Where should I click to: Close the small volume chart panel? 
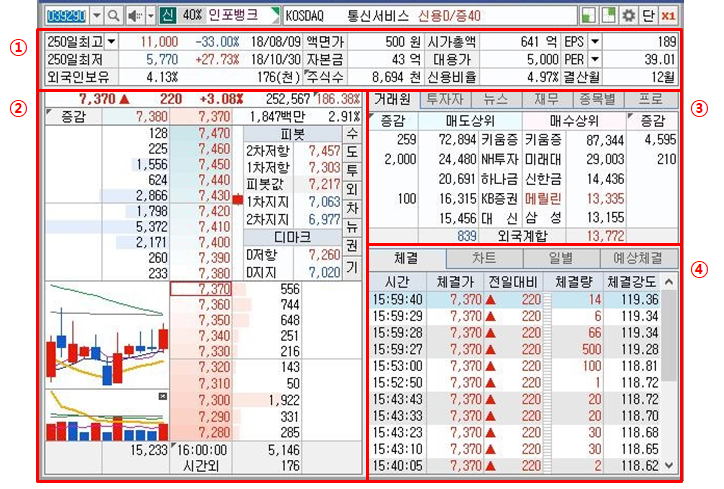tap(163, 396)
